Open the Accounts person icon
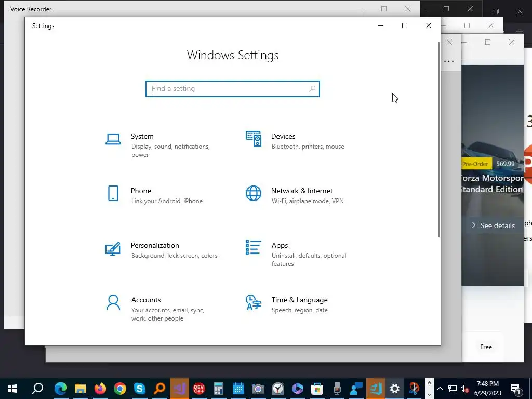The width and height of the screenshot is (532, 399). coord(113,302)
